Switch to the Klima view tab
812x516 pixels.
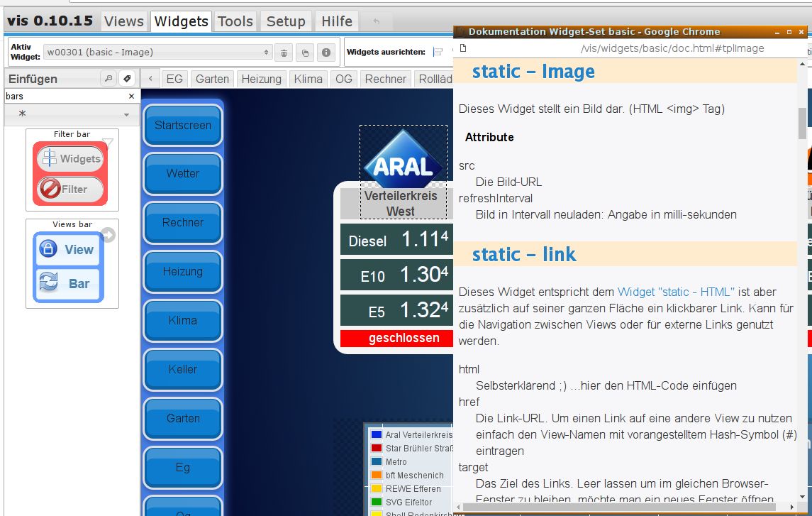point(308,79)
